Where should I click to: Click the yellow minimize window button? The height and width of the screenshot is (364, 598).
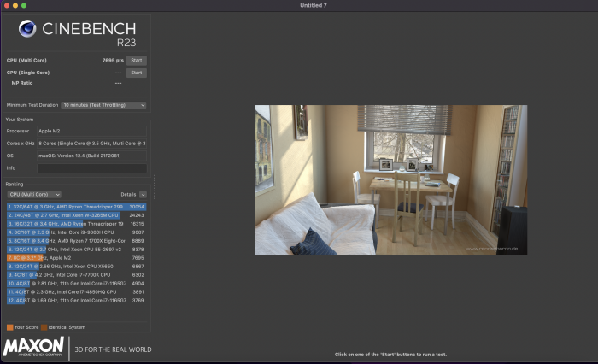15,5
